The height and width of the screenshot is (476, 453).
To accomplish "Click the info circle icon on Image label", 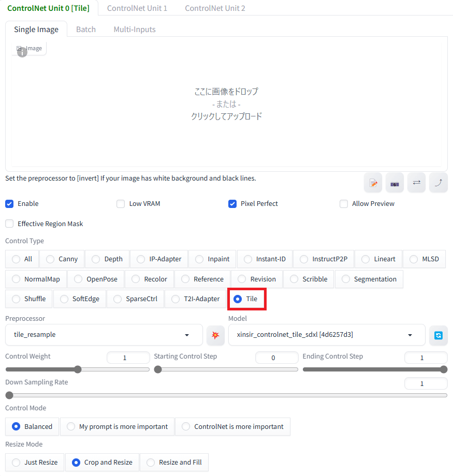I will click(x=22, y=52).
